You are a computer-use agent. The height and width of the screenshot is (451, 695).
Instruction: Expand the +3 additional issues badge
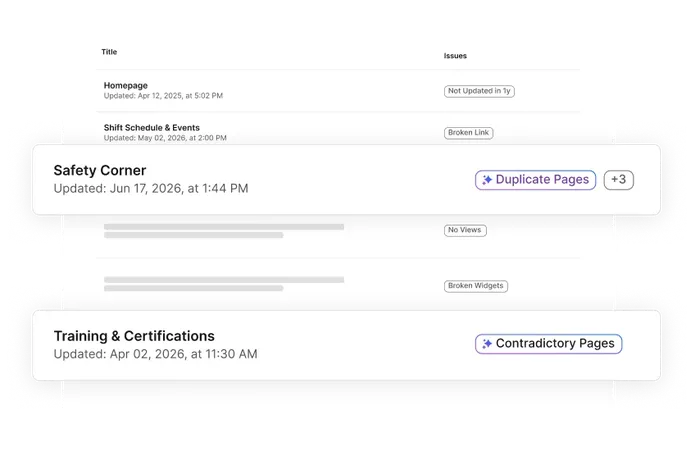(x=619, y=179)
